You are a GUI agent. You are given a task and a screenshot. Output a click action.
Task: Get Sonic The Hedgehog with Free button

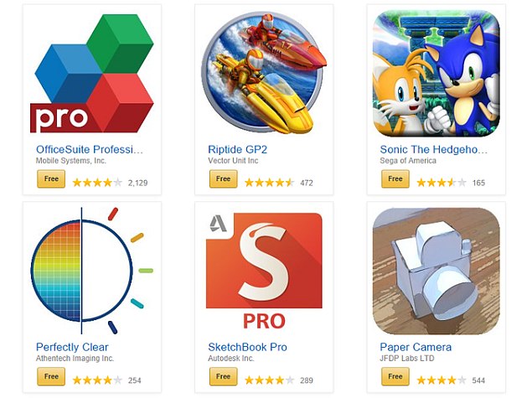click(x=395, y=178)
